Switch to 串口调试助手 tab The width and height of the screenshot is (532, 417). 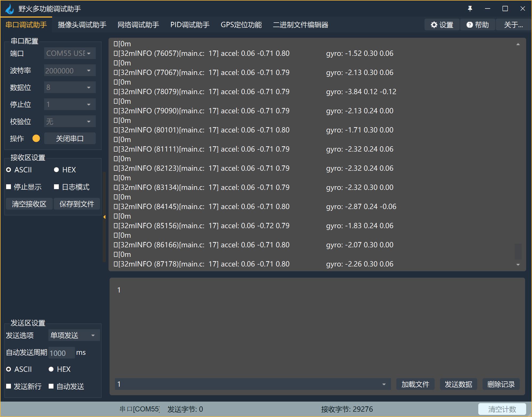(26, 25)
